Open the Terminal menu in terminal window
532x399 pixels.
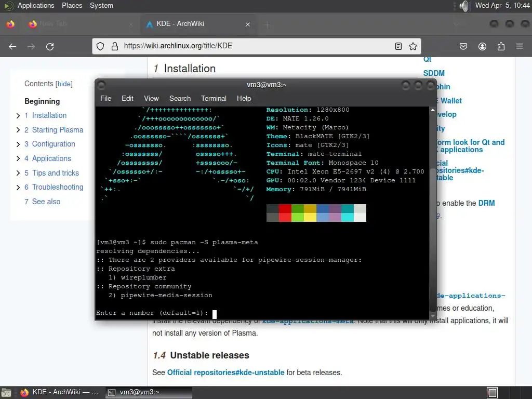(214, 98)
